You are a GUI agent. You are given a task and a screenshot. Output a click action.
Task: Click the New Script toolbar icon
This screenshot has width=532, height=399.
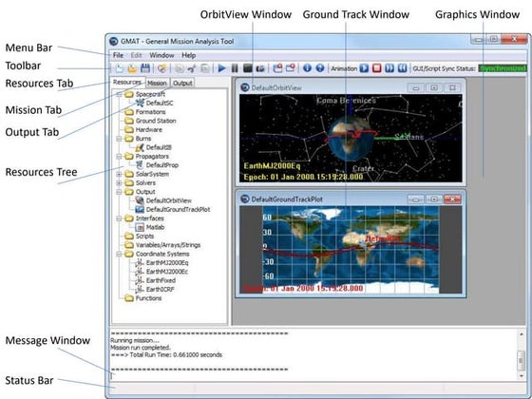[x=120, y=68]
